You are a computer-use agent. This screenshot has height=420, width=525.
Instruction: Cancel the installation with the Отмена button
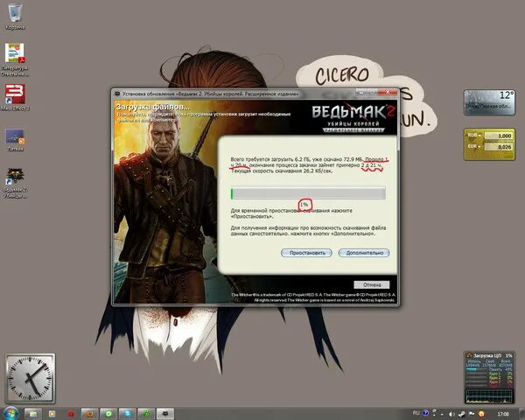[x=372, y=284]
